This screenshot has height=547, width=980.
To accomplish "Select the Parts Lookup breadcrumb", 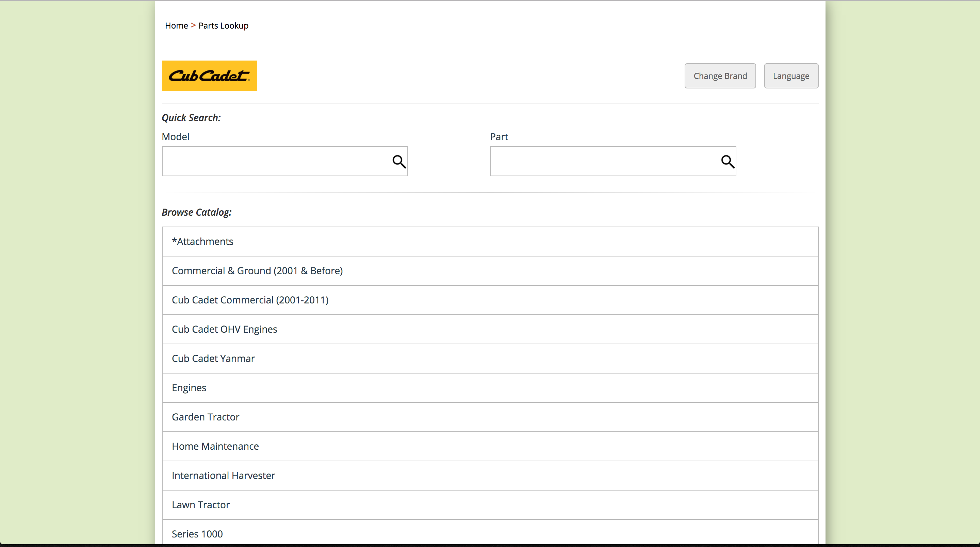I will pos(223,26).
